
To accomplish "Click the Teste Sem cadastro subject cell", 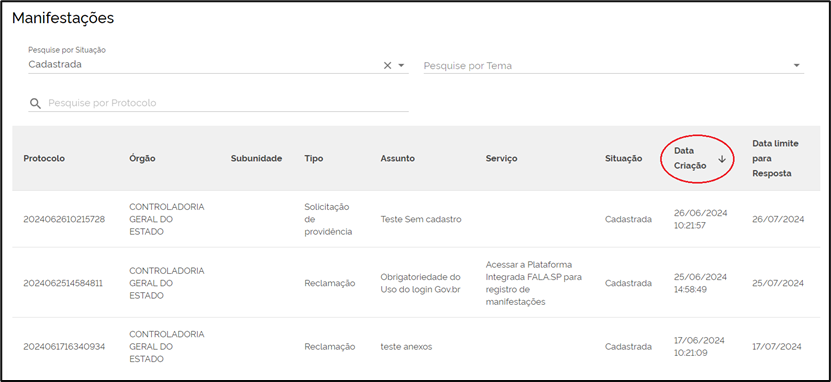I will [x=421, y=219].
